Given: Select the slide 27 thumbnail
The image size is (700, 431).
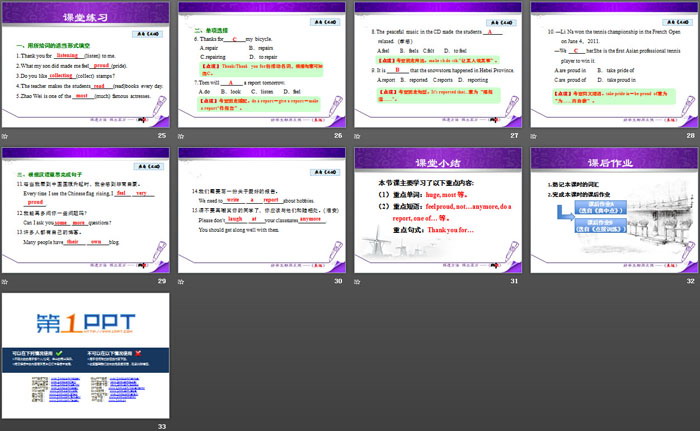Looking at the screenshot, I should 435,64.
